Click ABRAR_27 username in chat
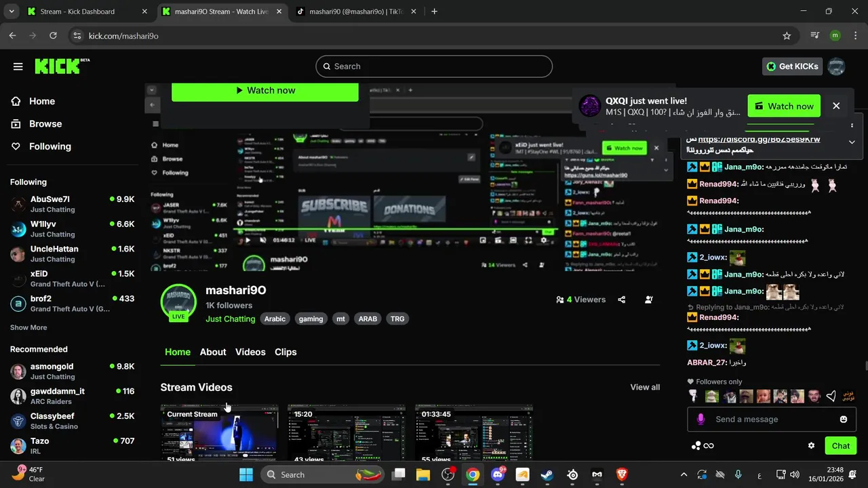This screenshot has width=868, height=488. (x=707, y=363)
